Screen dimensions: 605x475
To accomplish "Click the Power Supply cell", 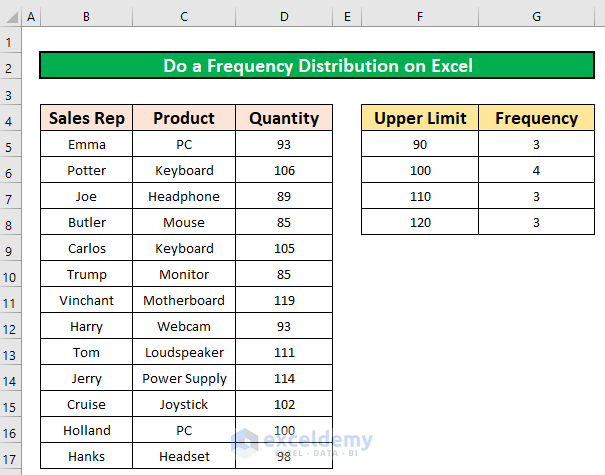I will pos(184,378).
